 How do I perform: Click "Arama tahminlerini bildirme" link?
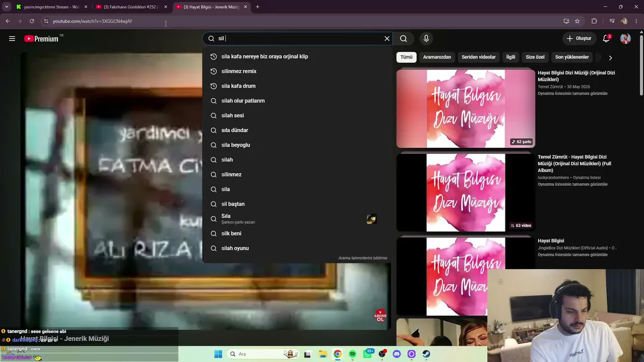point(363,258)
